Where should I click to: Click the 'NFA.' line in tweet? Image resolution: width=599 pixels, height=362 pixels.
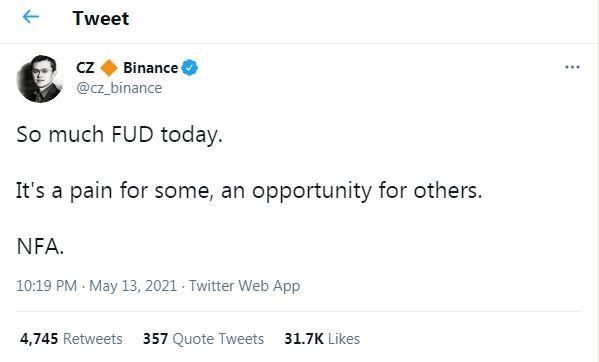pos(40,246)
